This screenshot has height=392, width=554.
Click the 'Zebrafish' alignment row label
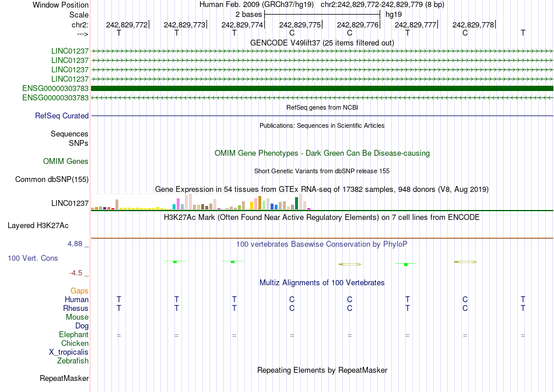tap(73, 361)
